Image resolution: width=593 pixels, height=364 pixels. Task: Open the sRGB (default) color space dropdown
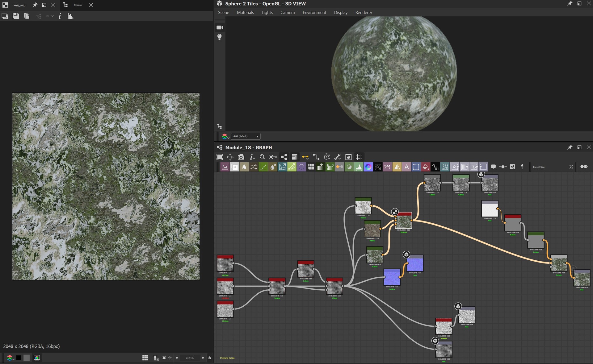pyautogui.click(x=246, y=136)
